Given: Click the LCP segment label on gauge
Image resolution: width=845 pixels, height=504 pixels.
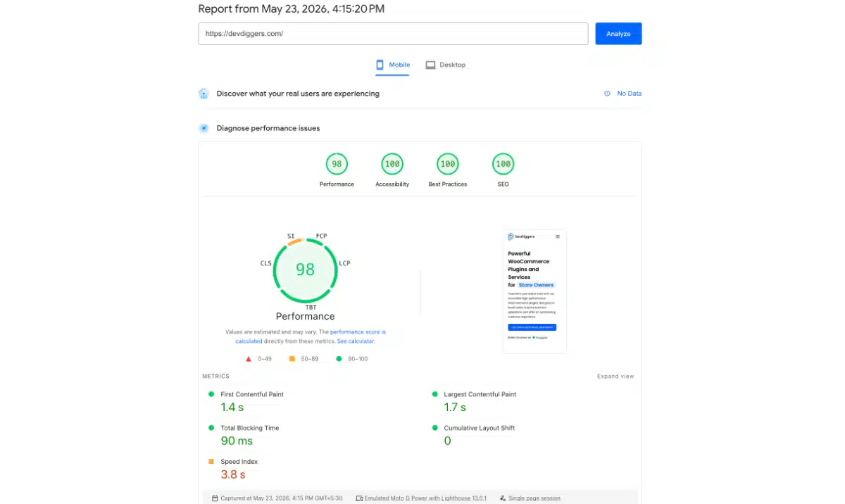Looking at the screenshot, I should coord(344,263).
